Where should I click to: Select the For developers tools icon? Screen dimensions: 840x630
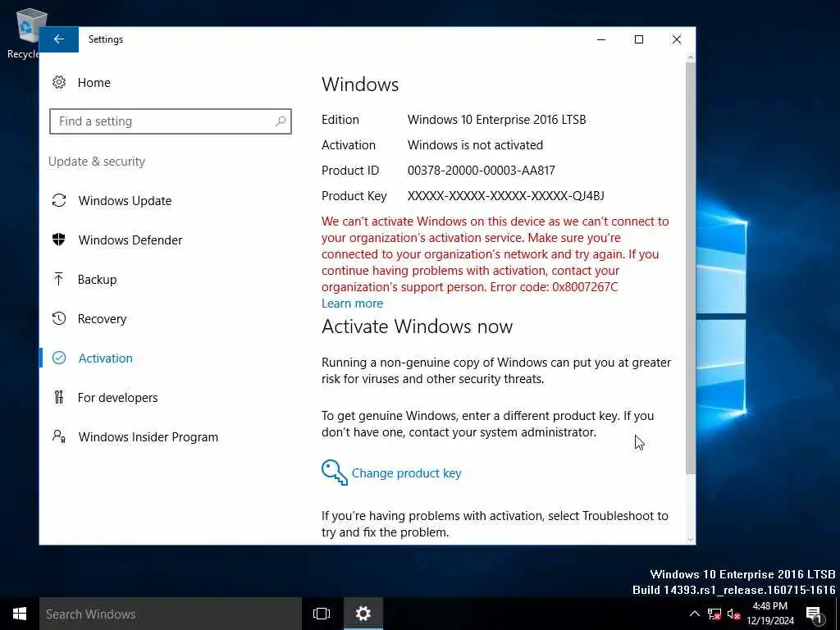(59, 397)
